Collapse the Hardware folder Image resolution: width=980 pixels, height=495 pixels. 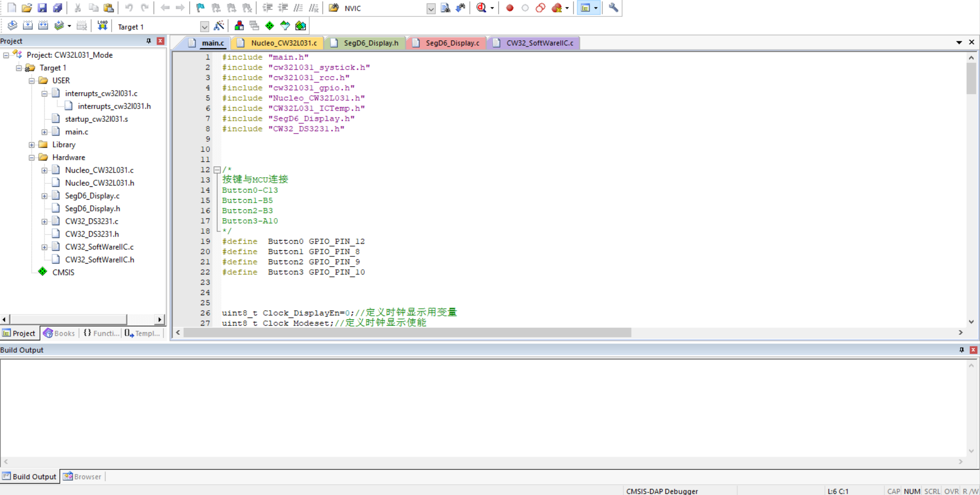[x=32, y=157]
